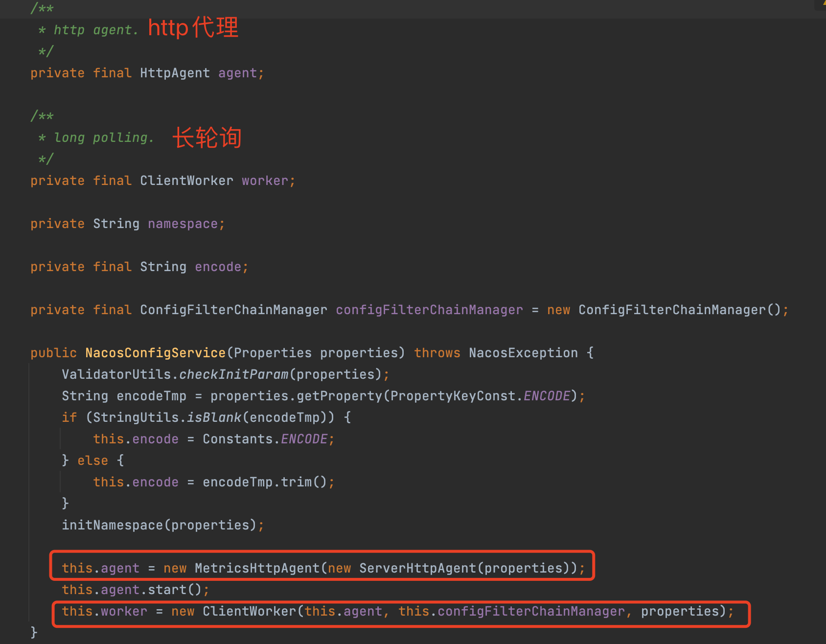Click the configFilterChainManager field name declaration
The image size is (826, 644).
(x=429, y=310)
